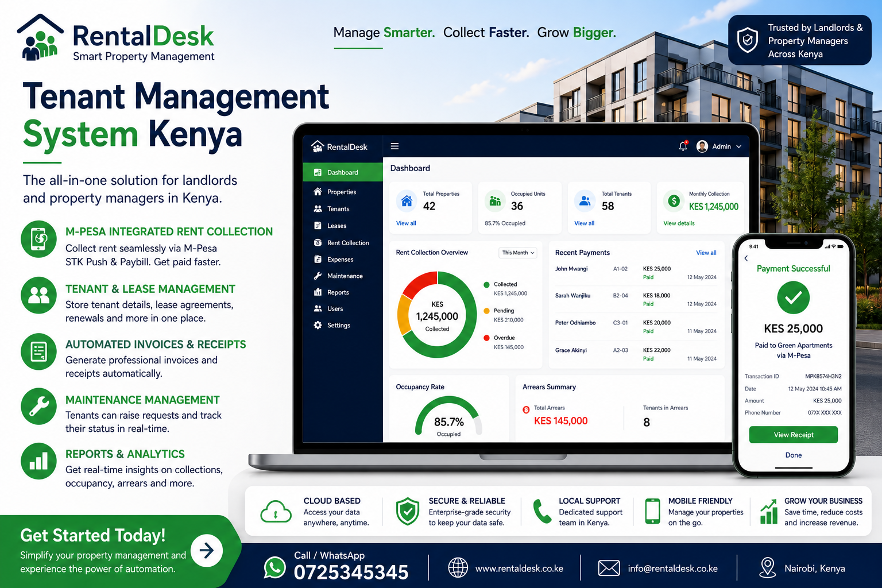Viewport: 882px width, 588px height.
Task: Click View all under Total Tenants
Action: [x=584, y=223]
